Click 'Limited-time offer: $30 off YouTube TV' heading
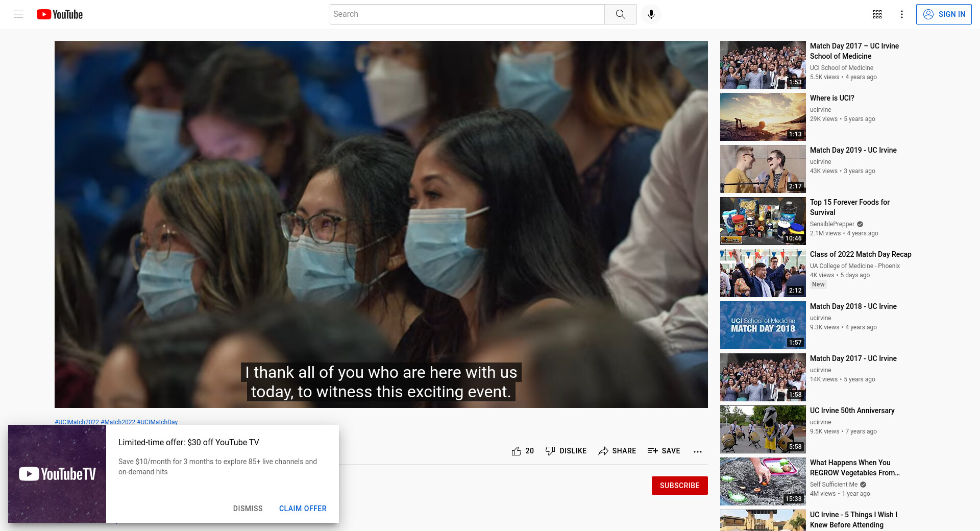The width and height of the screenshot is (980, 531). (x=189, y=443)
